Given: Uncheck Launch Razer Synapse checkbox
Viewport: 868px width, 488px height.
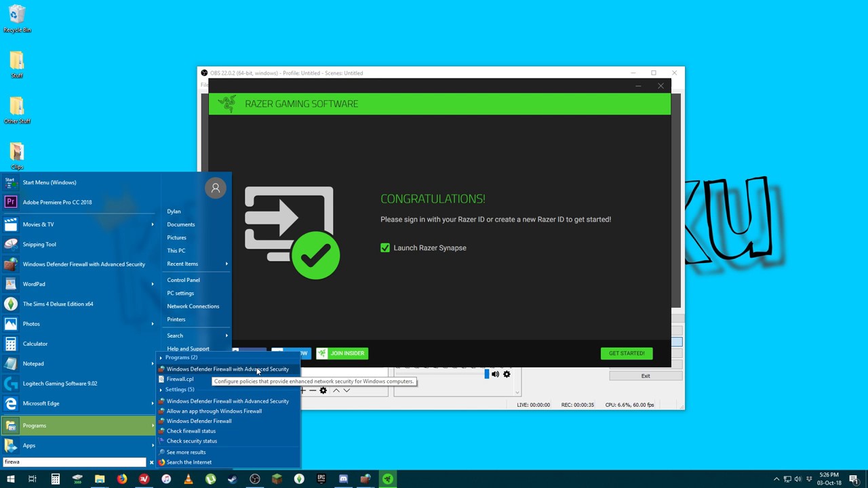Looking at the screenshot, I should (x=385, y=248).
